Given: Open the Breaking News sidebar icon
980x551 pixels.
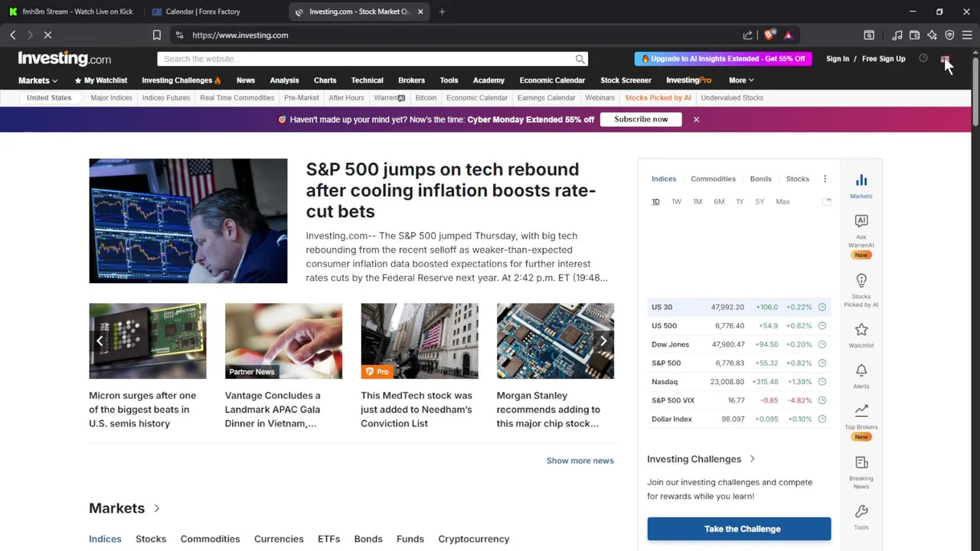Looking at the screenshot, I should [861, 462].
